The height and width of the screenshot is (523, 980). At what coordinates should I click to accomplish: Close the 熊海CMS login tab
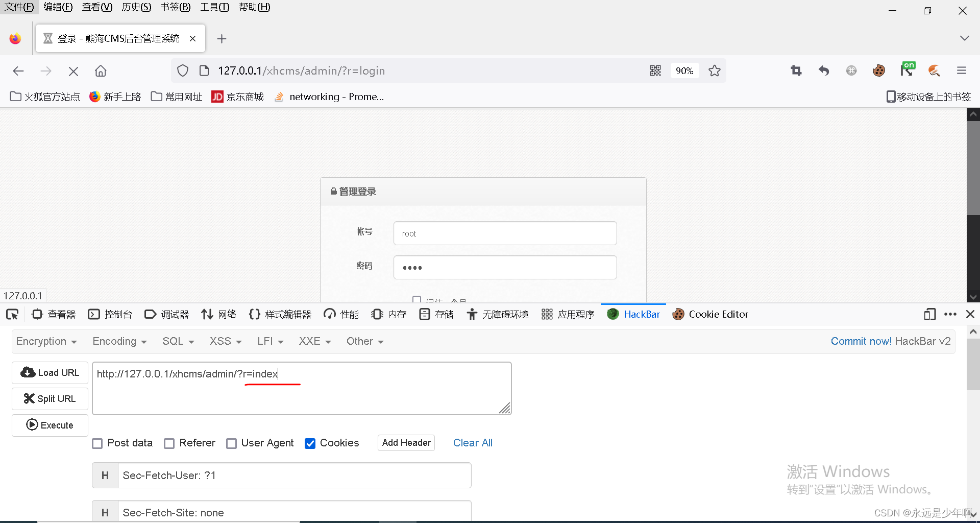click(192, 38)
